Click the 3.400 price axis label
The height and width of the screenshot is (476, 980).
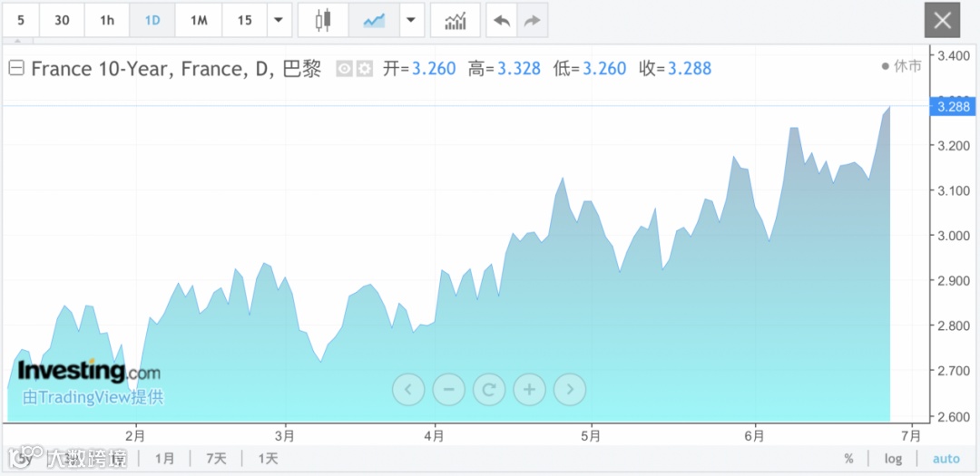[x=953, y=56]
